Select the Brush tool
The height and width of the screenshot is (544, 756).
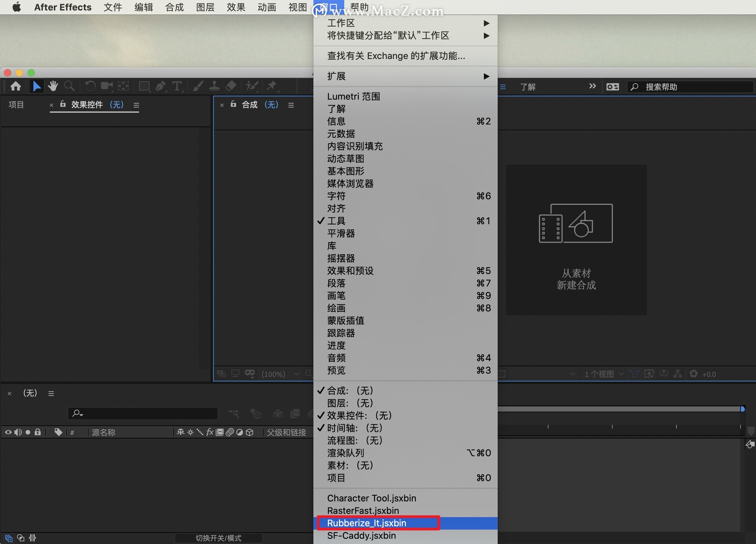click(198, 86)
